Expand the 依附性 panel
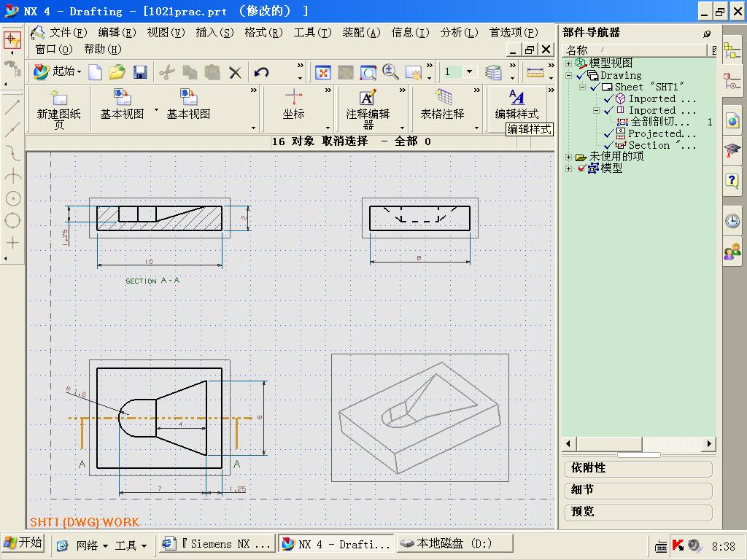This screenshot has width=747, height=560. (x=638, y=469)
